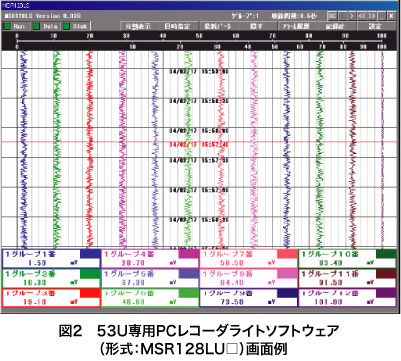Screen dimensions: 401x361
Task: Select the red cursor timestamp 15:57:40
Action: (199, 145)
